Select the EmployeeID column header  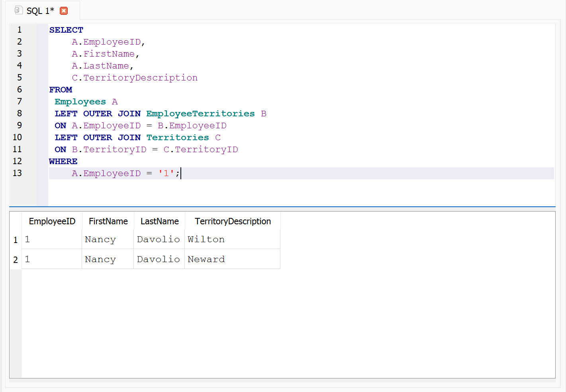[x=52, y=221]
